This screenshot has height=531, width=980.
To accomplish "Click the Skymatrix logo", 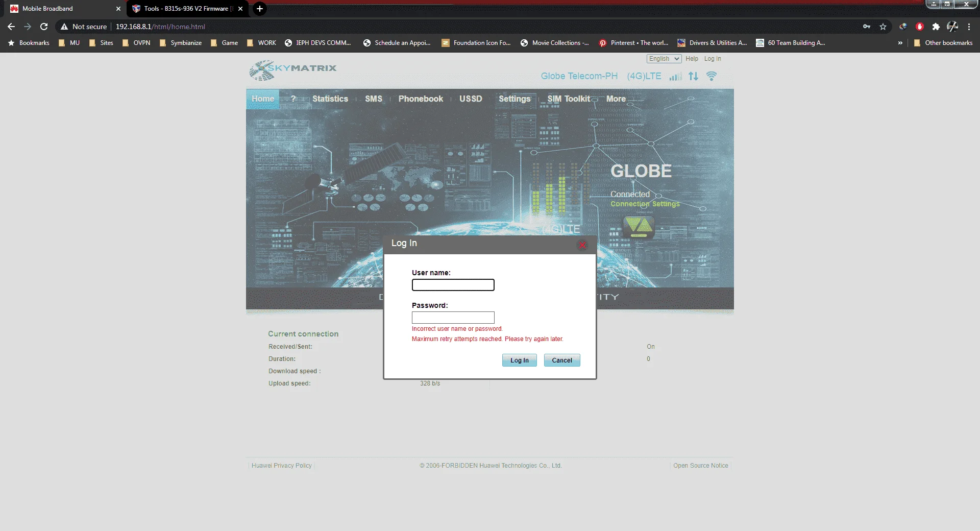I will pos(293,70).
